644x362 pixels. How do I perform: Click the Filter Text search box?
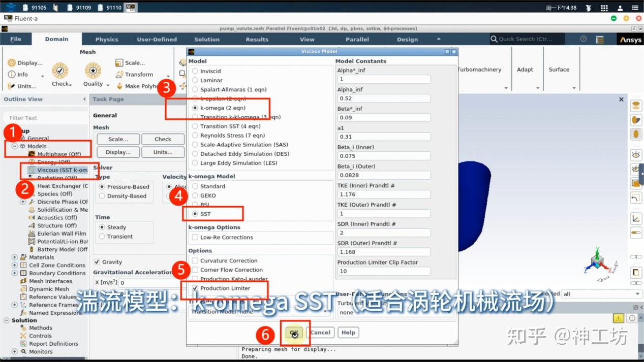point(45,118)
